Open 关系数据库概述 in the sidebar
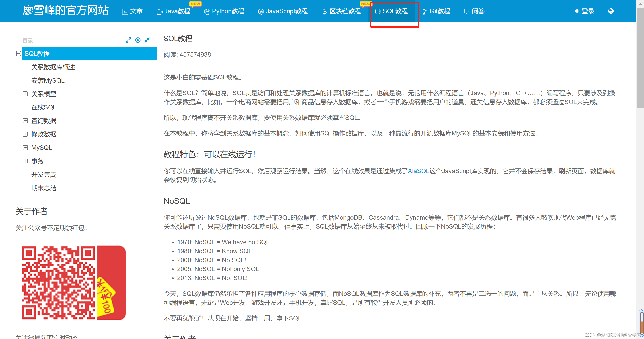Screen dimensions: 644x339 (x=53, y=67)
